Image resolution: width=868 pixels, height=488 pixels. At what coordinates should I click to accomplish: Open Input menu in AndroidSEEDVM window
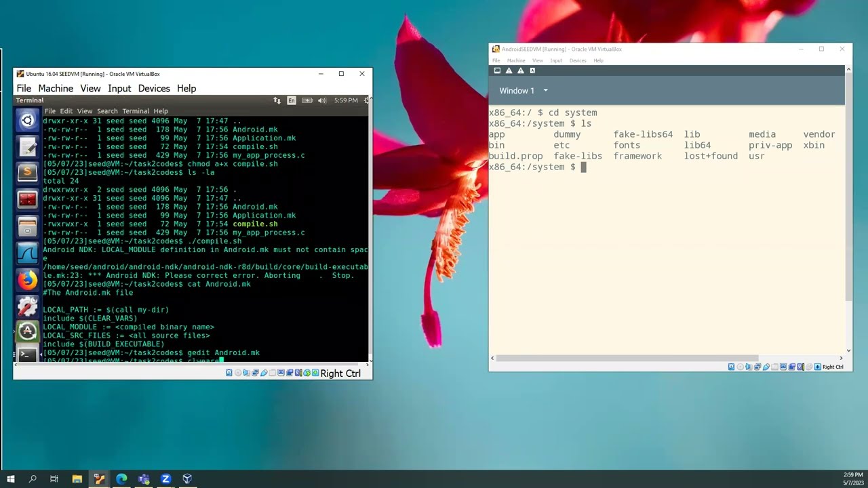coord(556,60)
